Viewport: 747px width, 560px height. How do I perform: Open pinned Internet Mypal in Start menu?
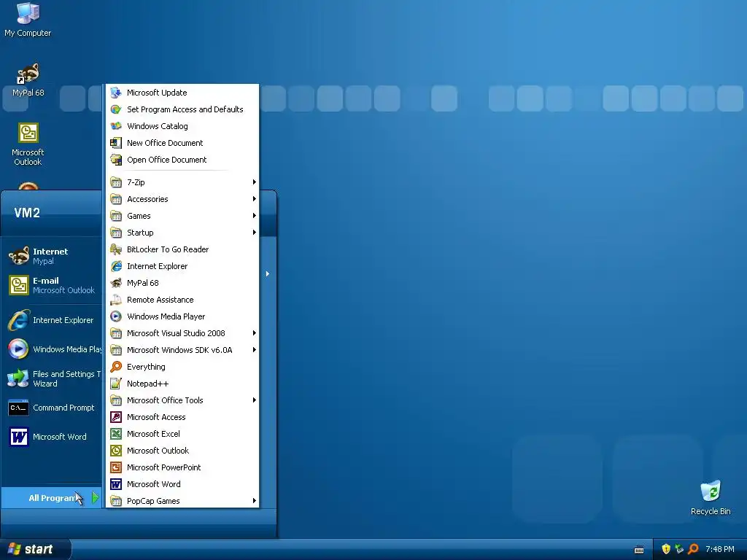pos(53,256)
